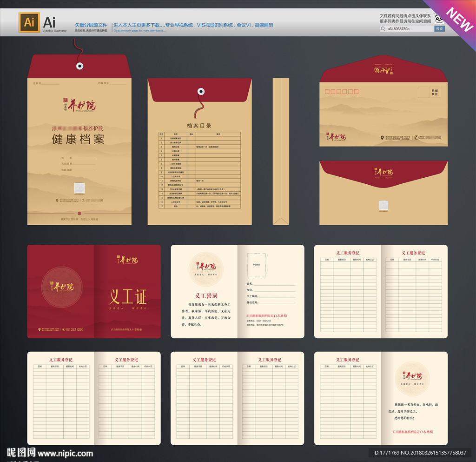
Task: Click the 2521250 phone number on the red cover
Action: coord(77,329)
